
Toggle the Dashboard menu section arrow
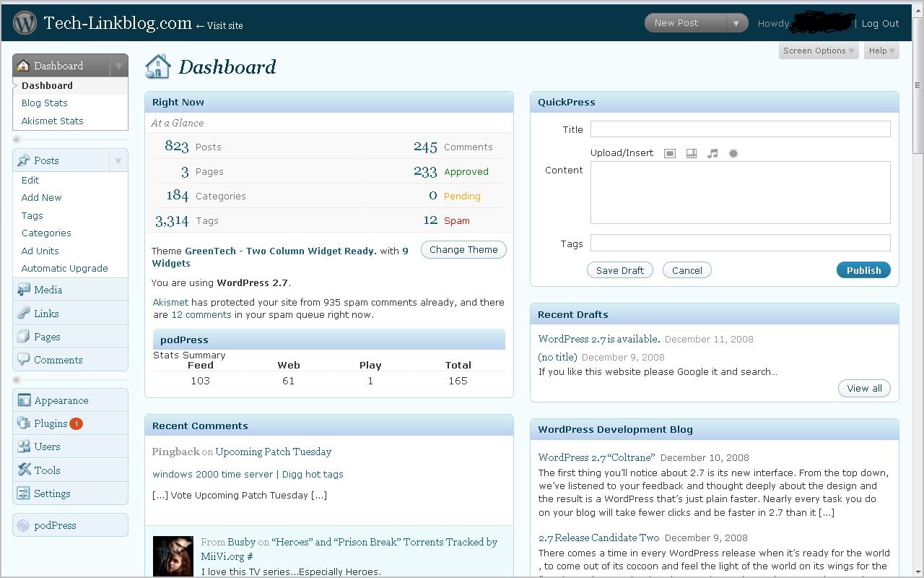point(119,66)
